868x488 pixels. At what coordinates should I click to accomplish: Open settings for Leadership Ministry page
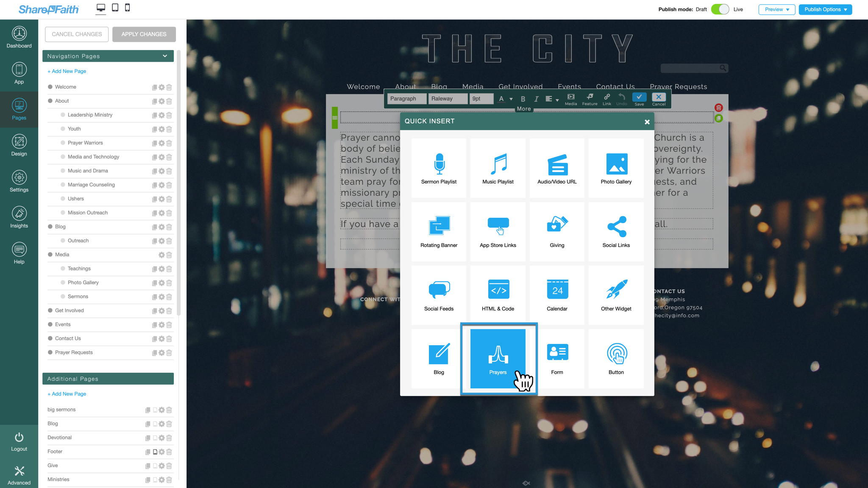[x=161, y=115]
